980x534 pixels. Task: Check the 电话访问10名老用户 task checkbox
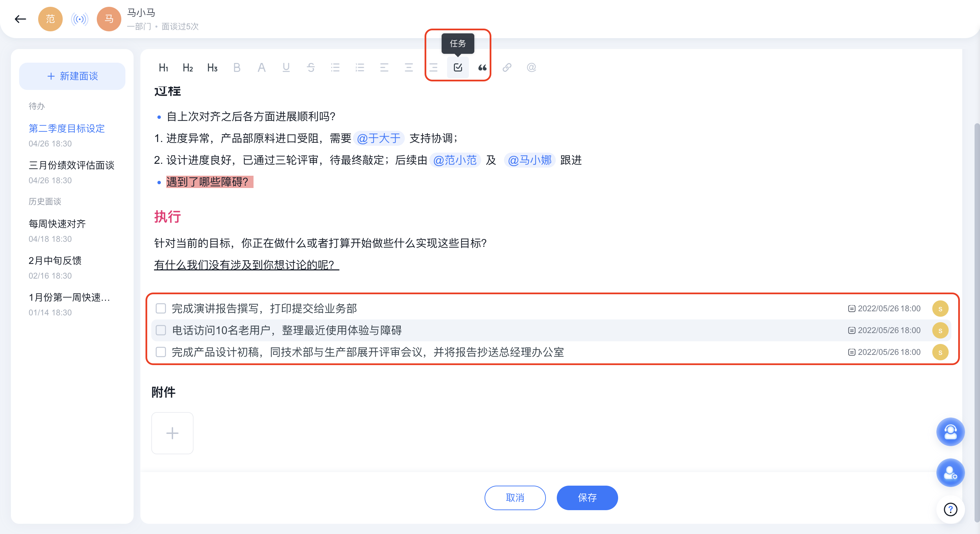[x=161, y=330]
